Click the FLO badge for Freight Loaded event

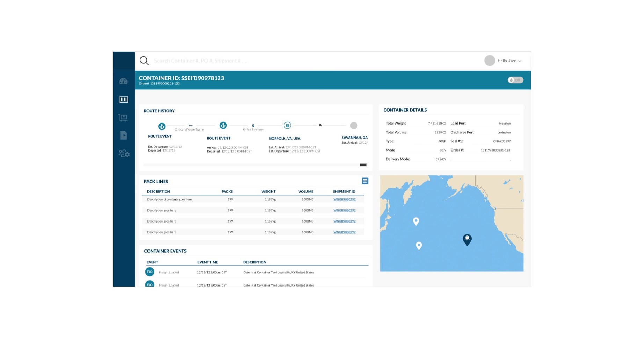click(x=150, y=272)
